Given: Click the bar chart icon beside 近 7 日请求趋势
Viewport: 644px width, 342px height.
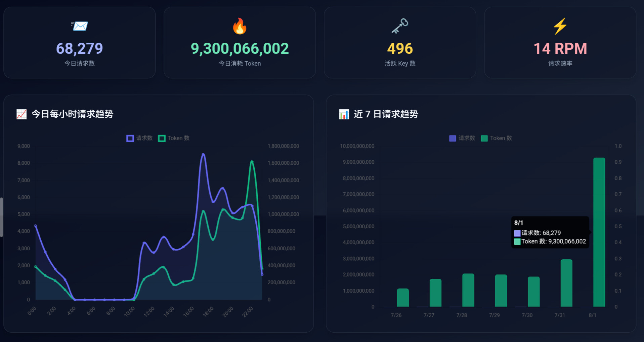Looking at the screenshot, I should 344,114.
